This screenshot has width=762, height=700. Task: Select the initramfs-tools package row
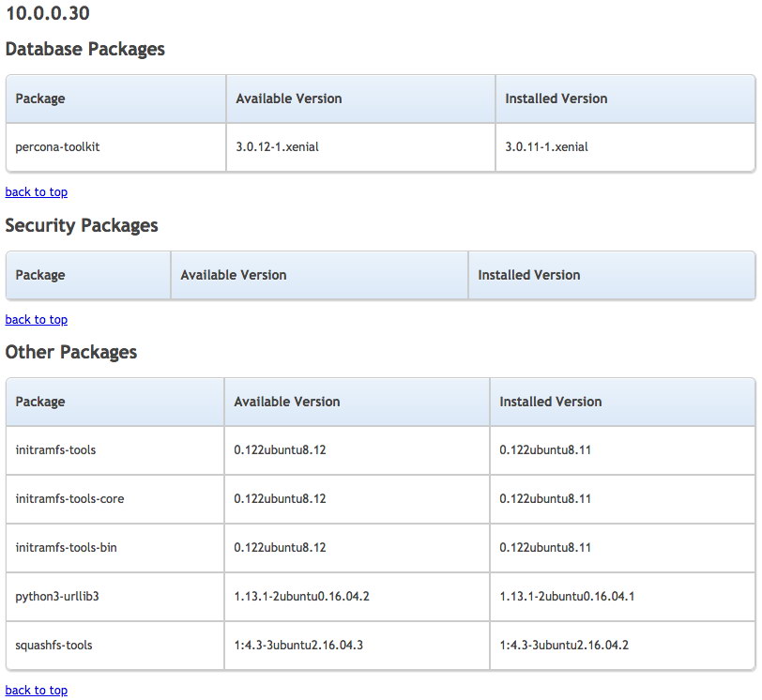[x=380, y=450]
